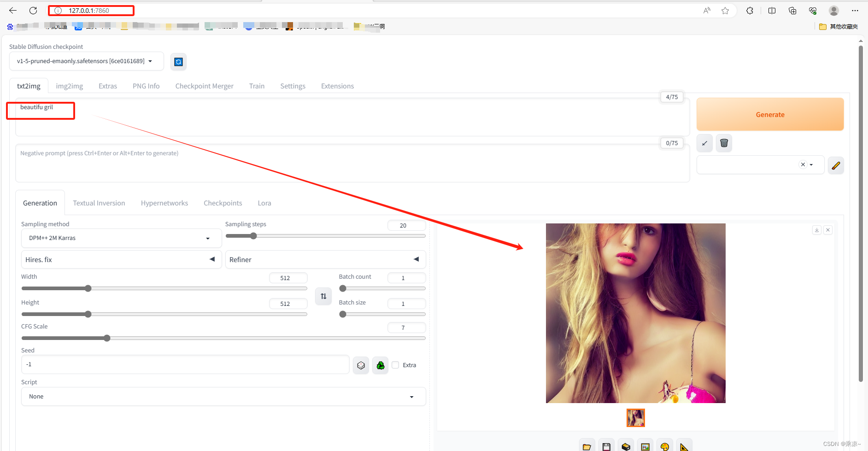Click the Sampling steps number field
Screen dimensions: 868x451
[x=406, y=225]
